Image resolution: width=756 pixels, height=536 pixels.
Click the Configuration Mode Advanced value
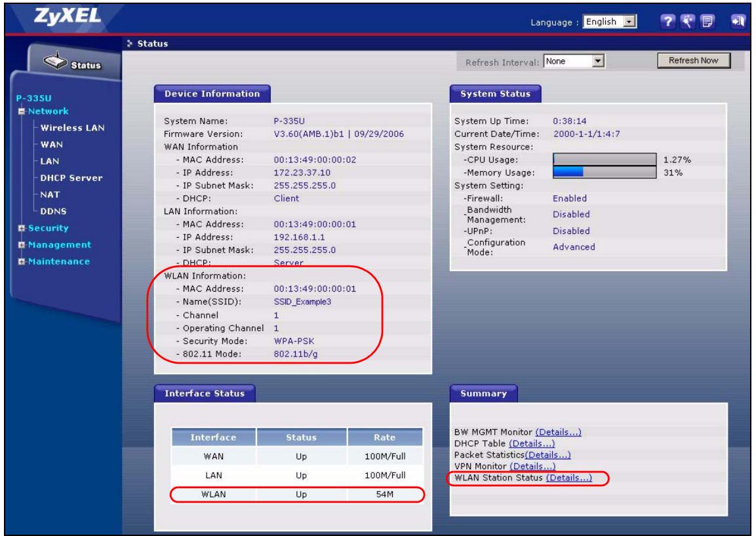point(574,247)
